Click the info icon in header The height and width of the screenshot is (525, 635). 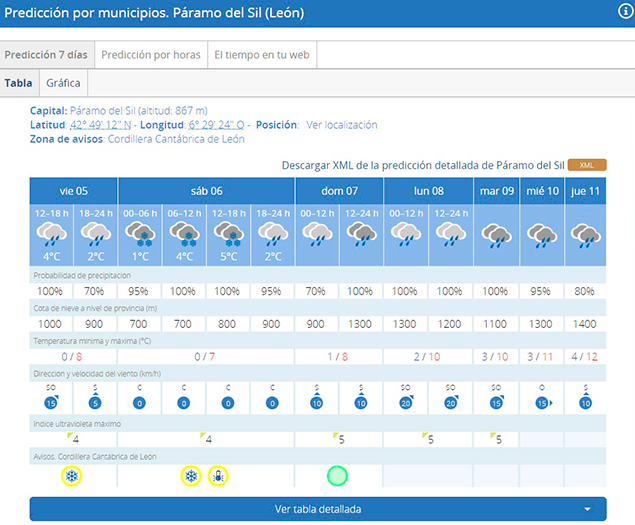625,11
